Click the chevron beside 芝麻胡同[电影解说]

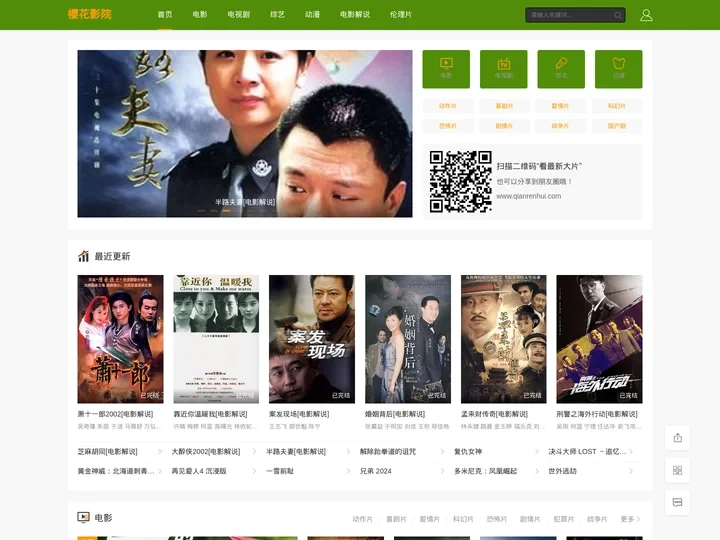[x=160, y=452]
